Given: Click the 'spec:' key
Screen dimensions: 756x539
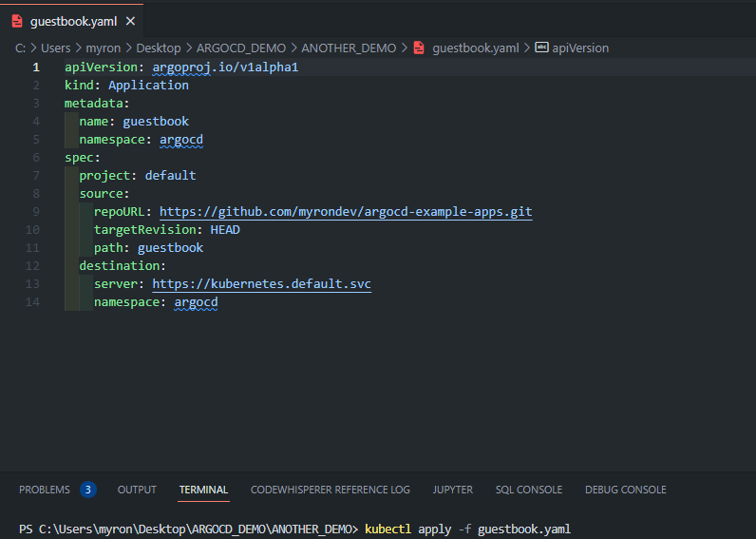Looking at the screenshot, I should 83,157.
